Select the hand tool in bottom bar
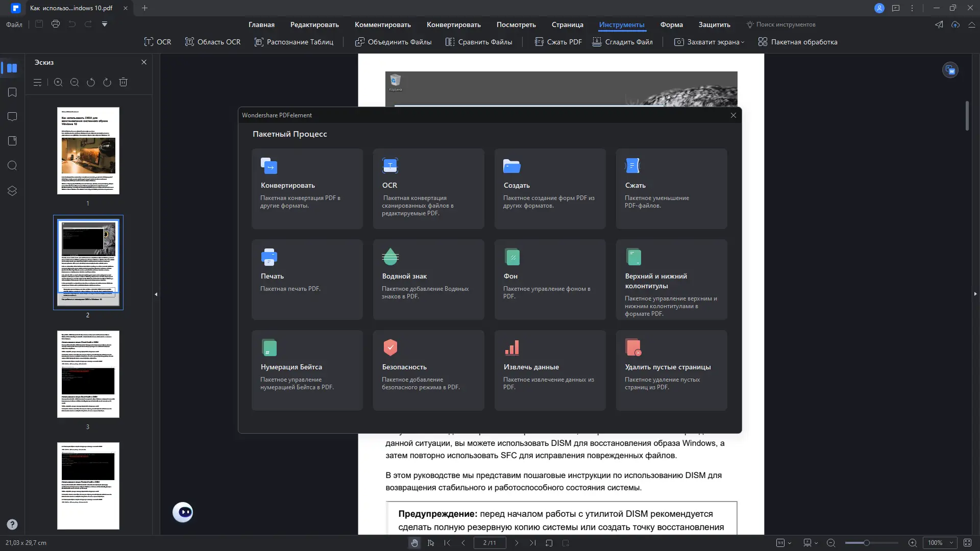 (414, 543)
